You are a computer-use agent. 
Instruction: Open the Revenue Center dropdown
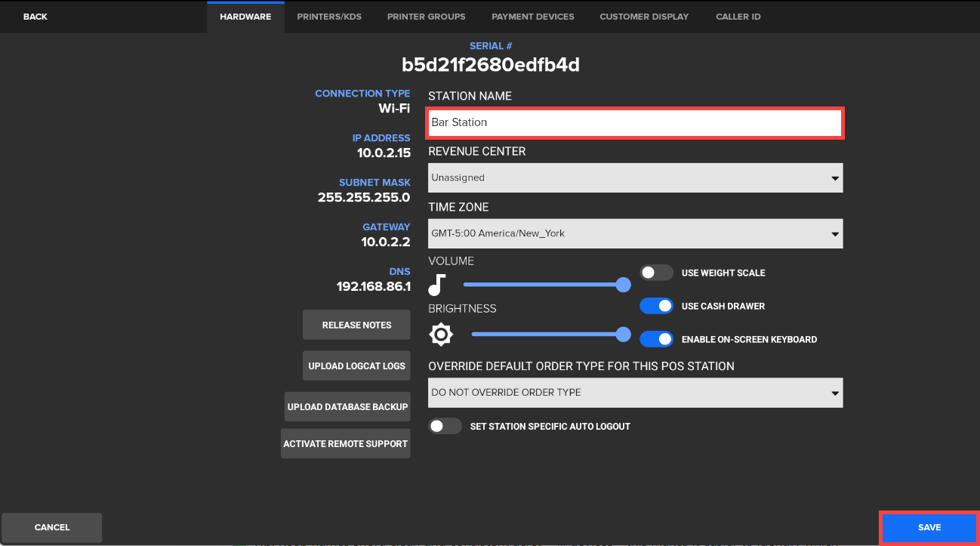635,178
